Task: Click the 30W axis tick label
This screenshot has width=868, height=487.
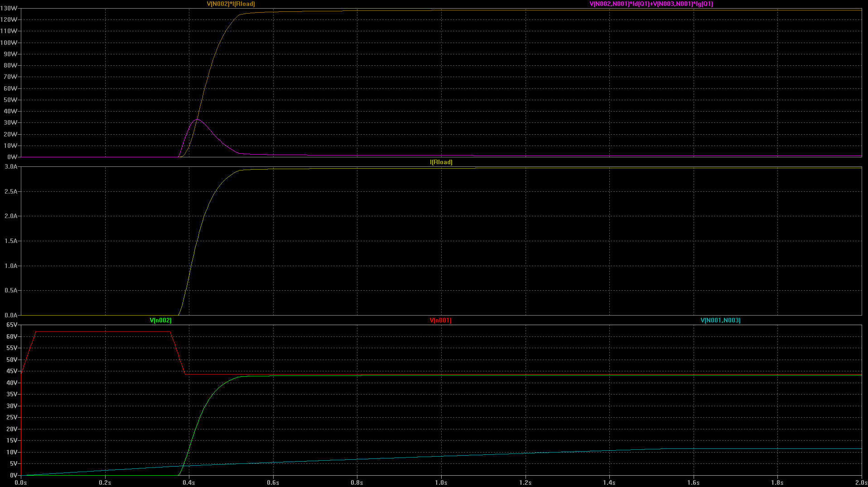Action: [10, 122]
